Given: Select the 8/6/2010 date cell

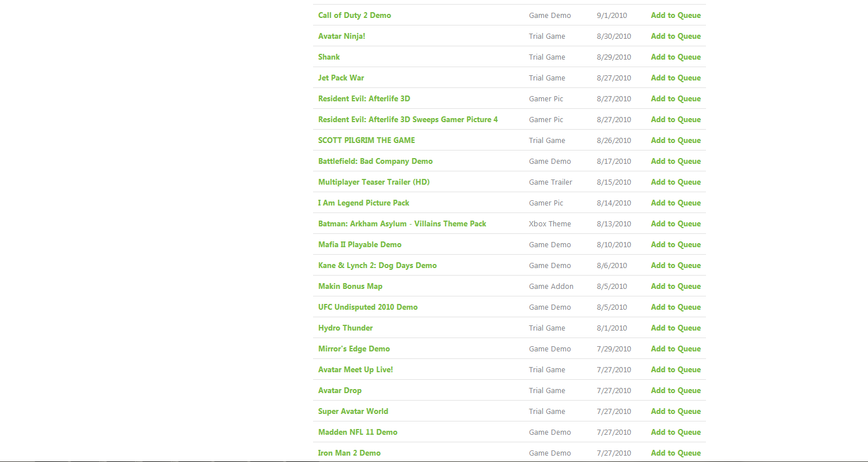Looking at the screenshot, I should [x=612, y=266].
